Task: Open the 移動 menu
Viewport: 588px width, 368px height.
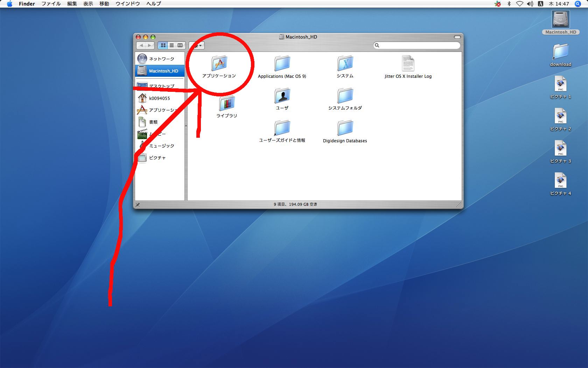Action: [104, 4]
